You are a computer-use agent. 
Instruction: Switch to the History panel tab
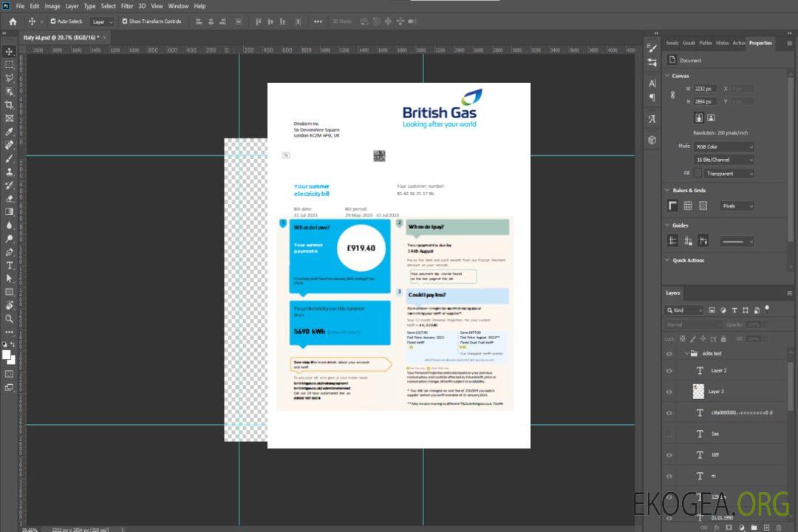[x=722, y=43]
